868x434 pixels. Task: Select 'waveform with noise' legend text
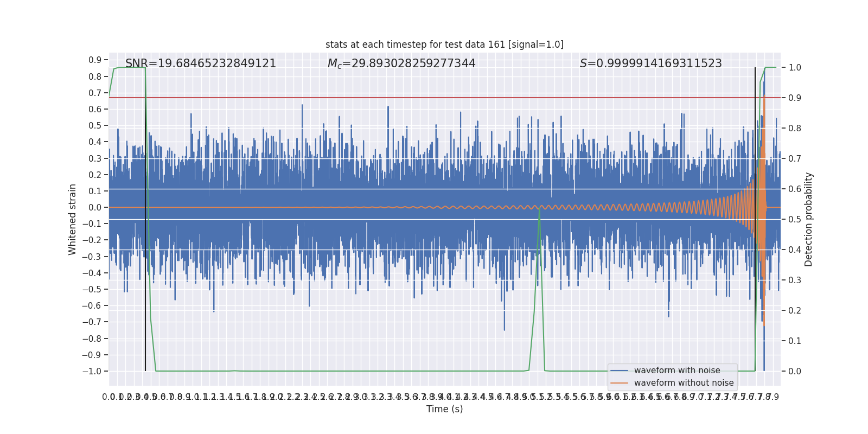pos(677,371)
